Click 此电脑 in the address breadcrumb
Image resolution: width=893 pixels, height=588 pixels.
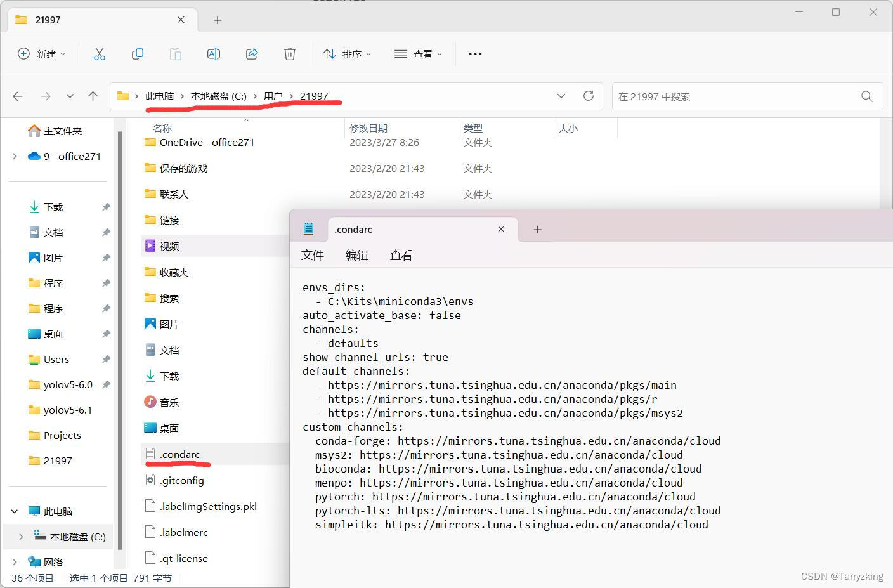click(x=159, y=96)
